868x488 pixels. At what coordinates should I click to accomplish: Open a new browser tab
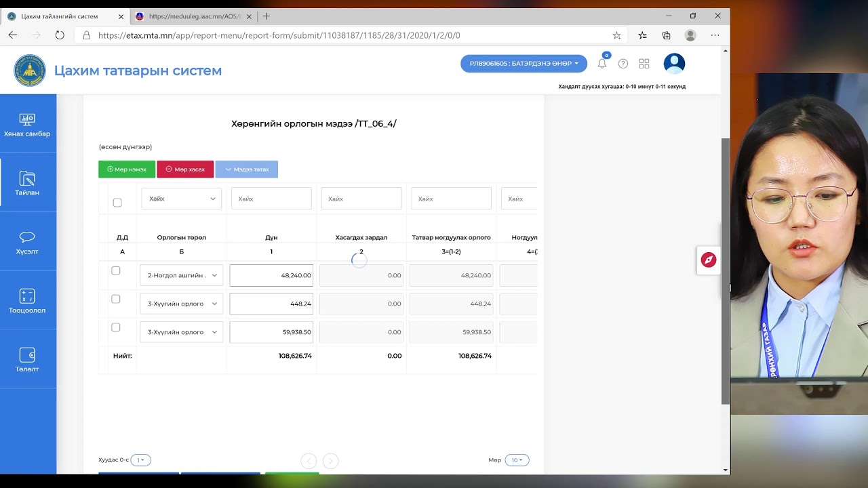click(266, 16)
